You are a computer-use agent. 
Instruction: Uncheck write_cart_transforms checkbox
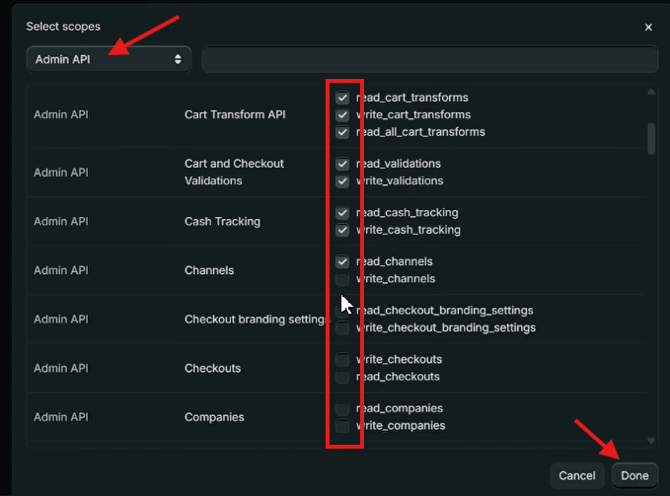point(343,115)
